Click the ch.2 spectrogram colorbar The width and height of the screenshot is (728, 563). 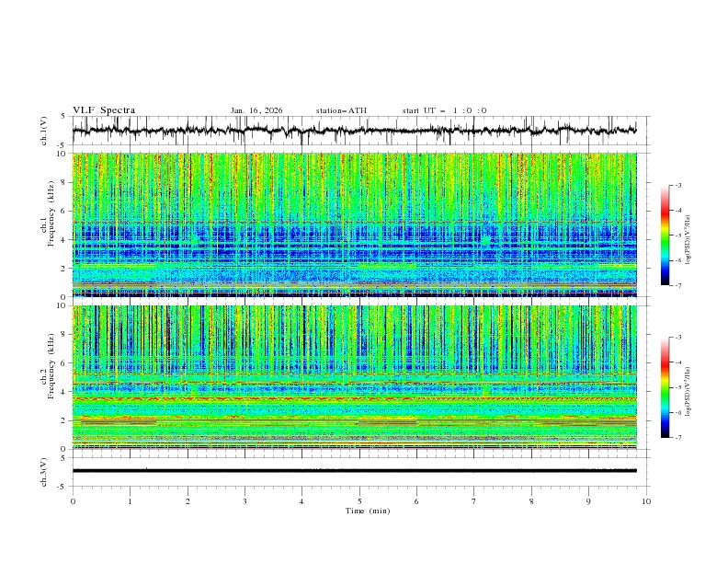[665, 387]
